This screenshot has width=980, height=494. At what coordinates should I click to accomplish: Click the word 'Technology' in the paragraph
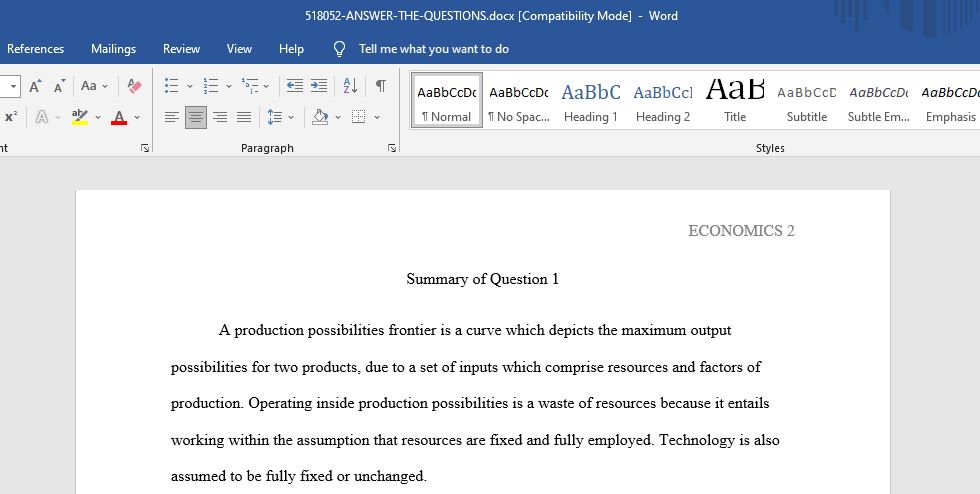[x=697, y=440]
